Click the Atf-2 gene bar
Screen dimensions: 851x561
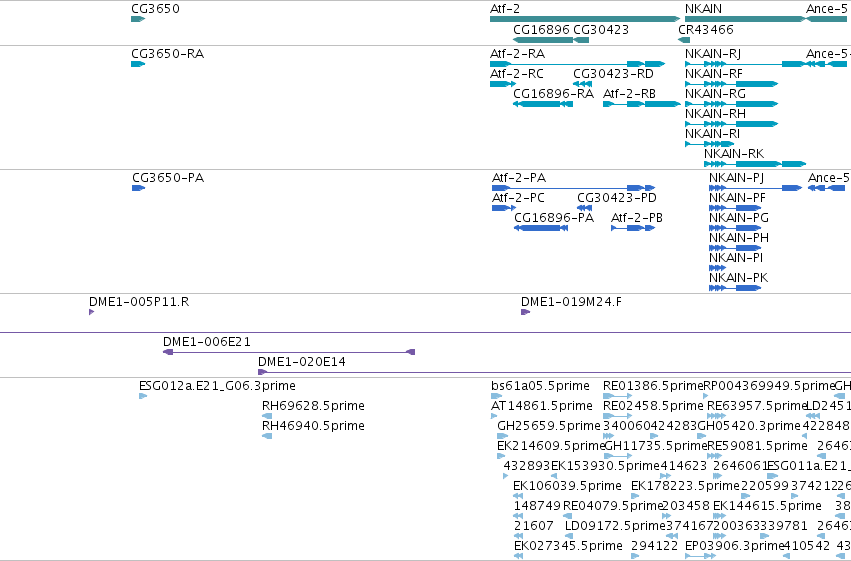(585, 19)
